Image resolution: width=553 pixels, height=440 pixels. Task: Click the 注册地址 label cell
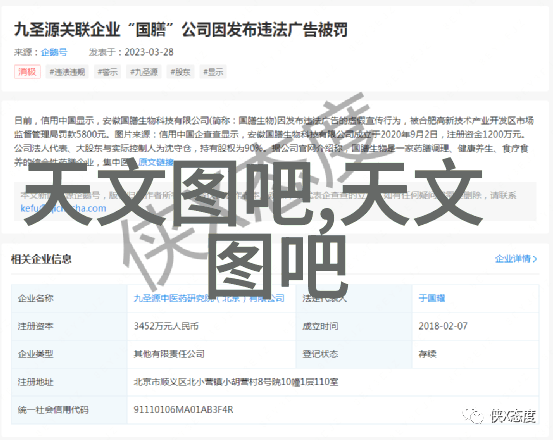pos(69,382)
